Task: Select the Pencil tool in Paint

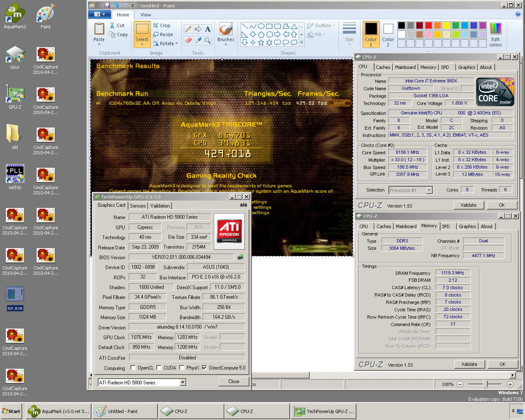Action: point(188,29)
